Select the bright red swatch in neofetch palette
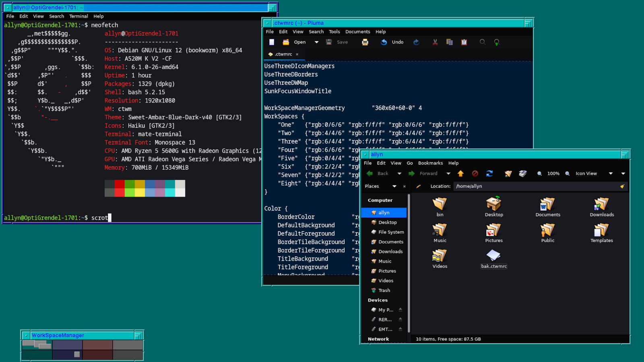644x362 pixels. (x=120, y=193)
